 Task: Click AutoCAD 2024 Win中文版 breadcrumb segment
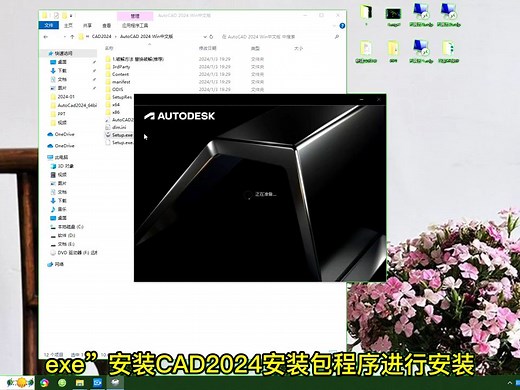pos(146,36)
